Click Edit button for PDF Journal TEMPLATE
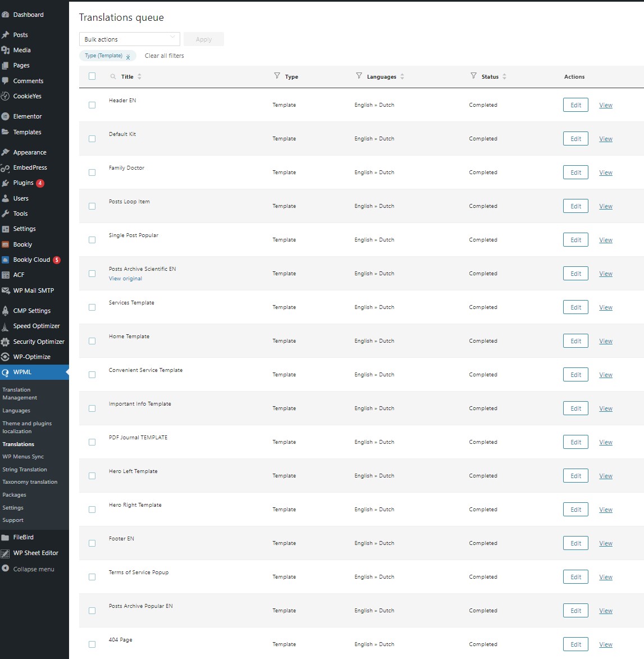The width and height of the screenshot is (644, 659). pyautogui.click(x=576, y=442)
